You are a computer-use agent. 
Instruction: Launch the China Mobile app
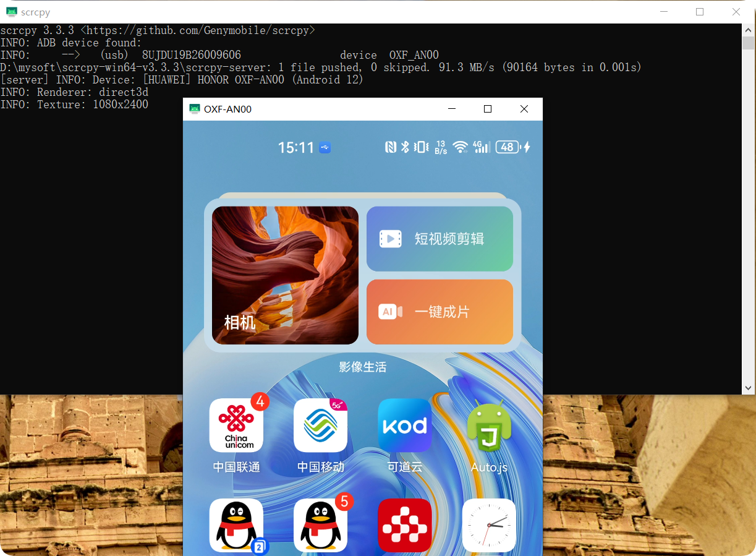[x=321, y=425]
